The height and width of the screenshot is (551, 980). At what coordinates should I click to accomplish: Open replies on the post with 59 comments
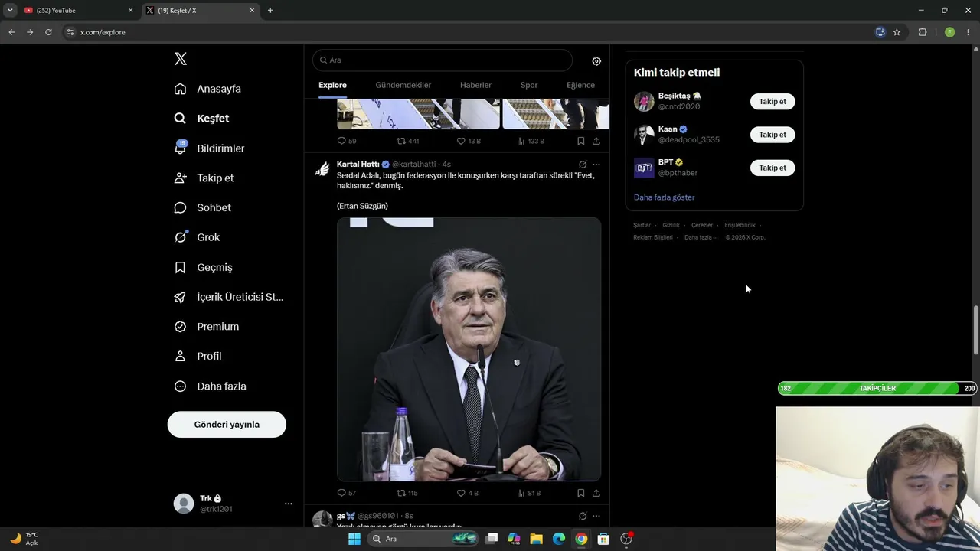[x=347, y=141]
